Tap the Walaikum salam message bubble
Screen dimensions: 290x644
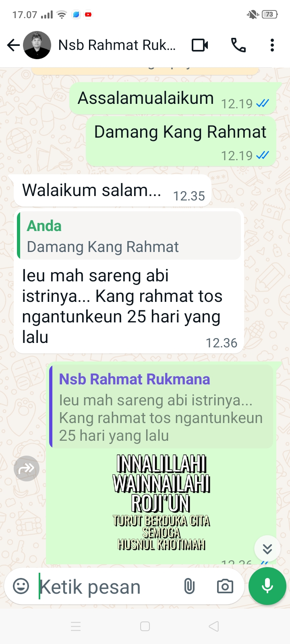(x=112, y=191)
